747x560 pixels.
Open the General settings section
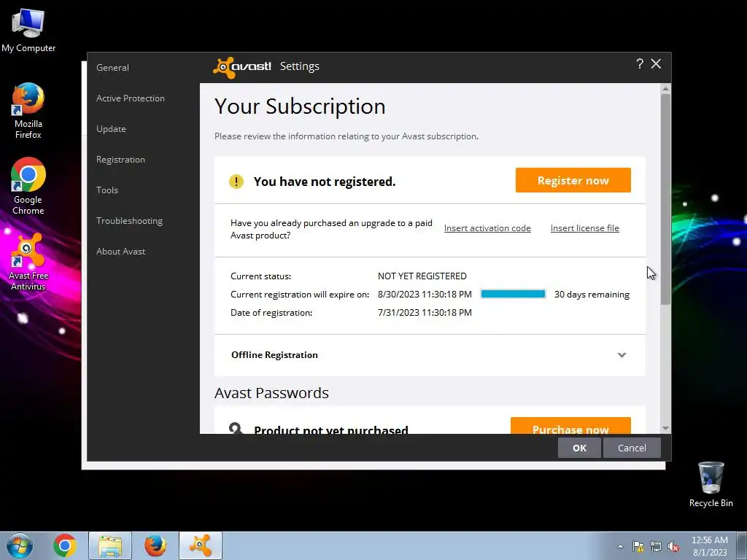[112, 68]
